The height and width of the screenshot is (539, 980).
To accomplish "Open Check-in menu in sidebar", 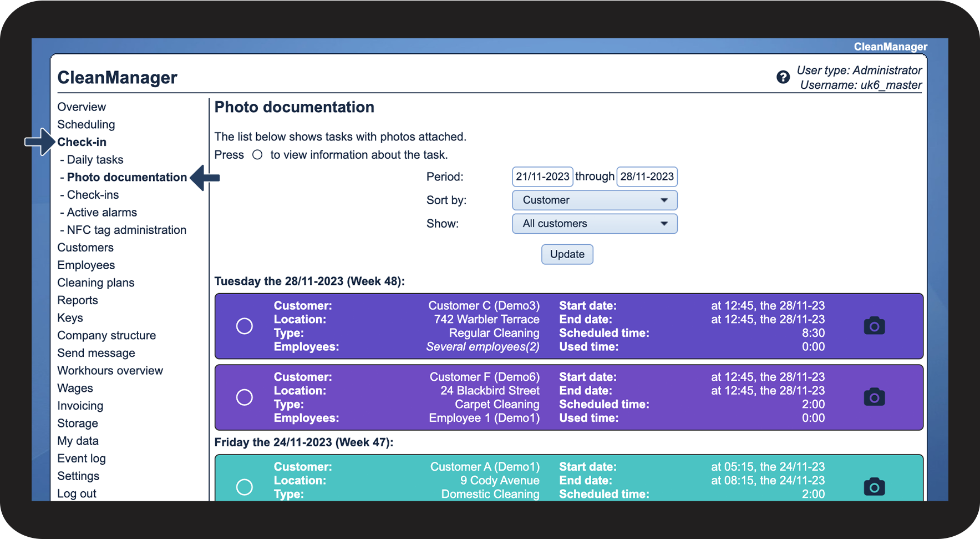I will pos(82,142).
